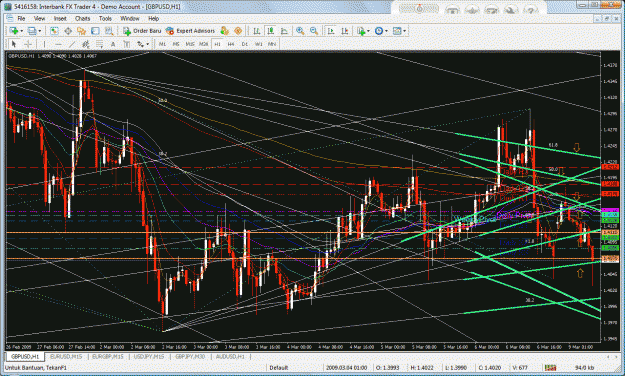Viewport: 625px width, 376px height.
Task: Open the Profiles dropdown arrow
Action: (39, 31)
